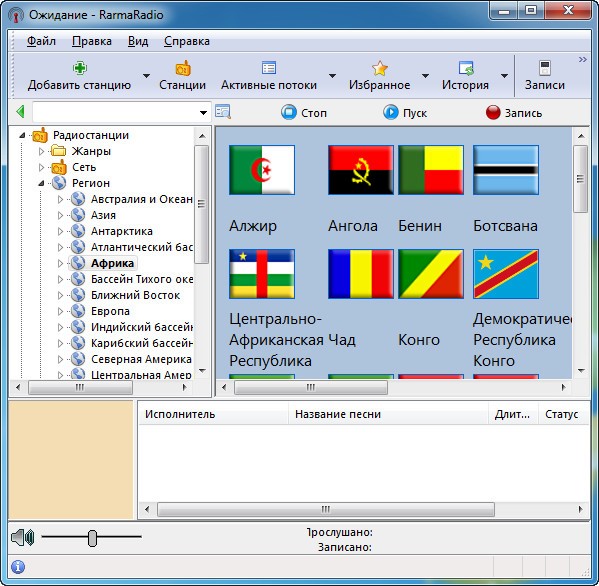The width and height of the screenshot is (599, 586).
Task: Show Active streams list
Action: 269,76
